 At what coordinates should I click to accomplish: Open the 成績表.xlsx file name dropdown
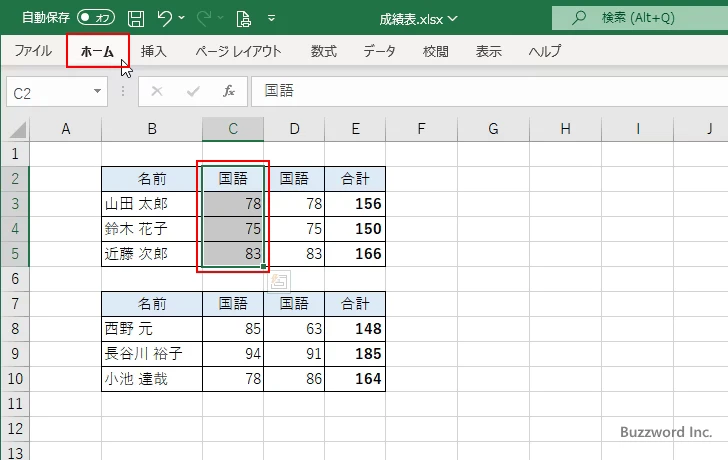point(453,19)
